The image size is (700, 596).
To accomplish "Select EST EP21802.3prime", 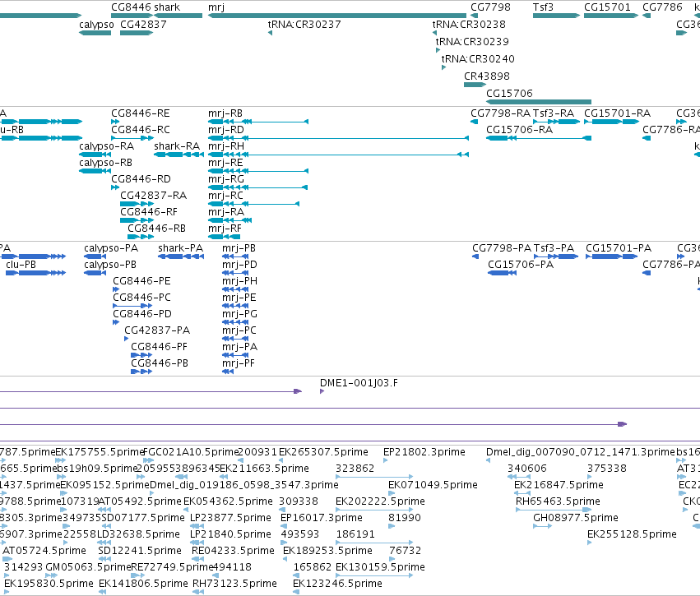I will 386,460.
